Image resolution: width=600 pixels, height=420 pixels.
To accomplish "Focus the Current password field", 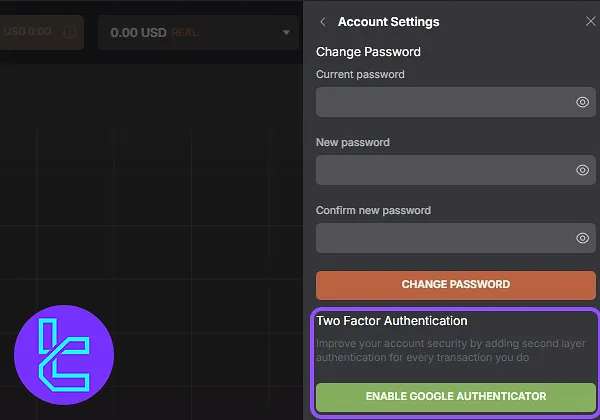I will 456,102.
